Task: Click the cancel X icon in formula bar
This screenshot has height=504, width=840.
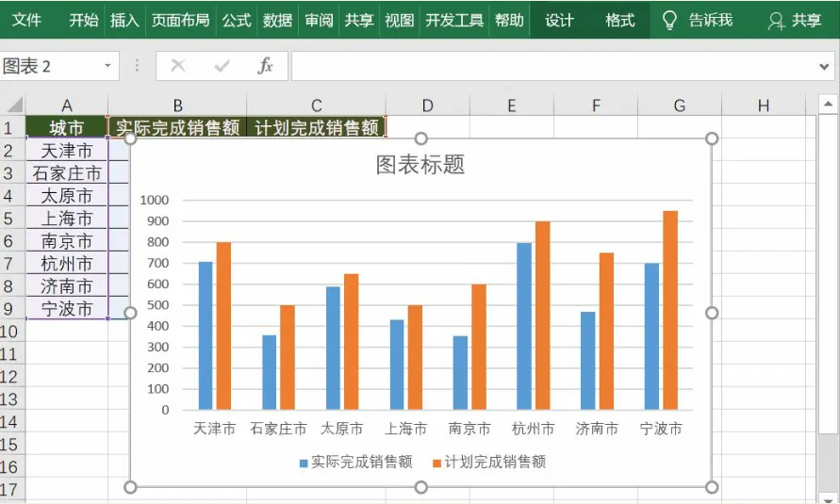Action: tap(177, 66)
